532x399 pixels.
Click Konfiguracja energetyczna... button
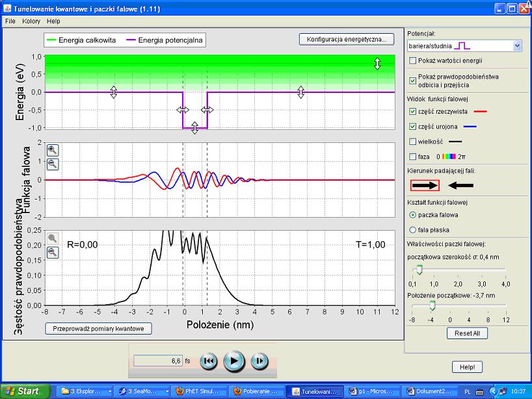pos(347,40)
